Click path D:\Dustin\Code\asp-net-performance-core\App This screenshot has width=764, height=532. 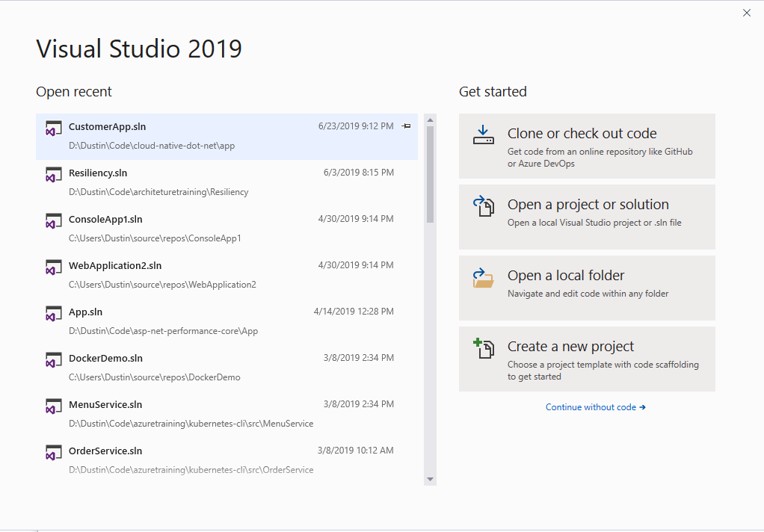[x=163, y=331]
